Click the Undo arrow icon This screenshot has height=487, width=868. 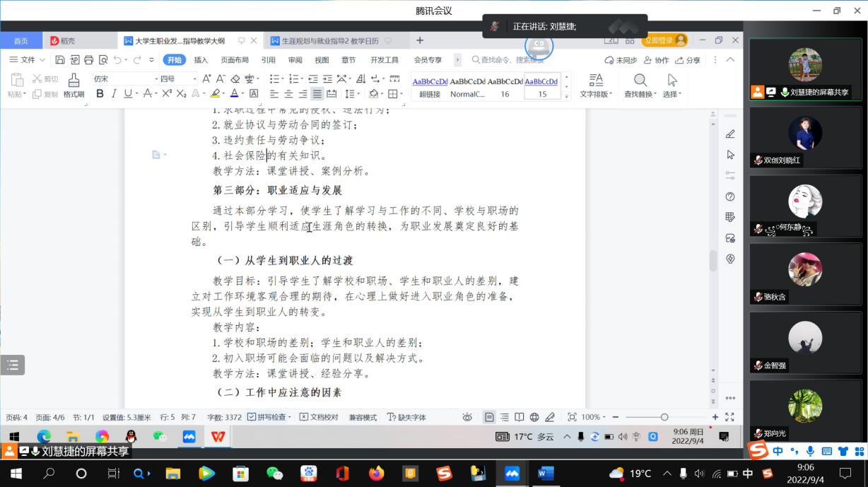coord(117,60)
